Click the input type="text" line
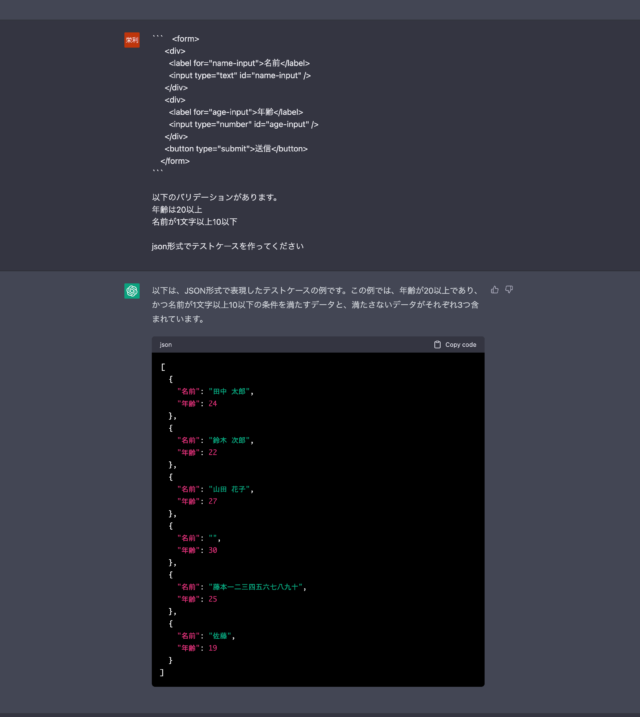This screenshot has height=717, width=640. 240,75
